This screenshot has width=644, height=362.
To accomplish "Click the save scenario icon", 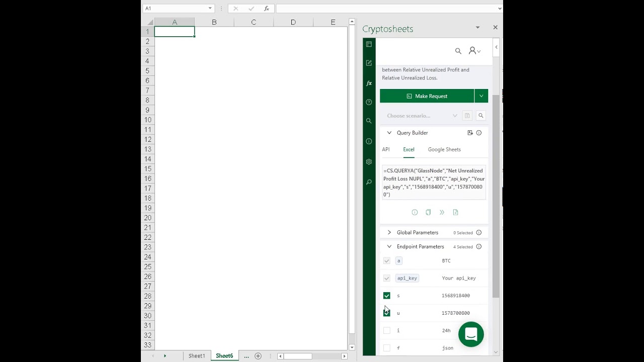I will point(467,116).
